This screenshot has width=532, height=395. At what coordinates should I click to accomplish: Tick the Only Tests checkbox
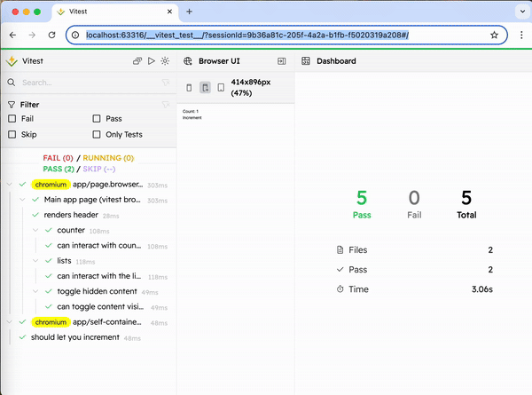(x=98, y=134)
